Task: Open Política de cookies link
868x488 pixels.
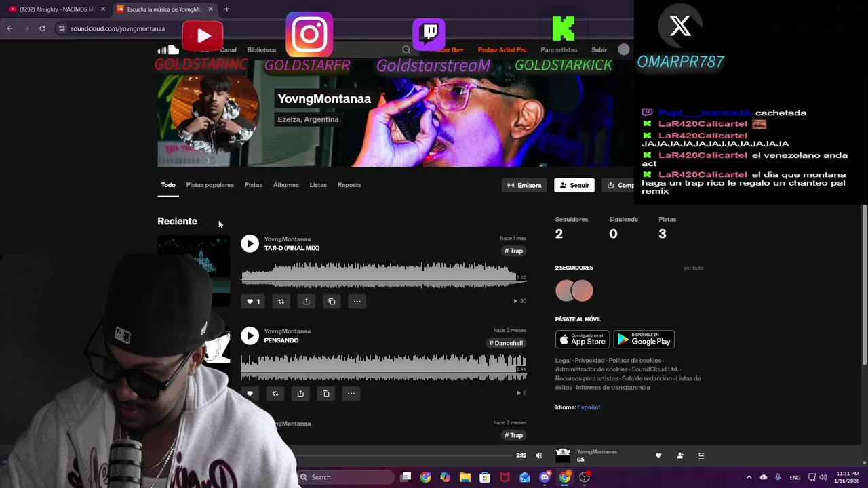Action: (x=635, y=361)
